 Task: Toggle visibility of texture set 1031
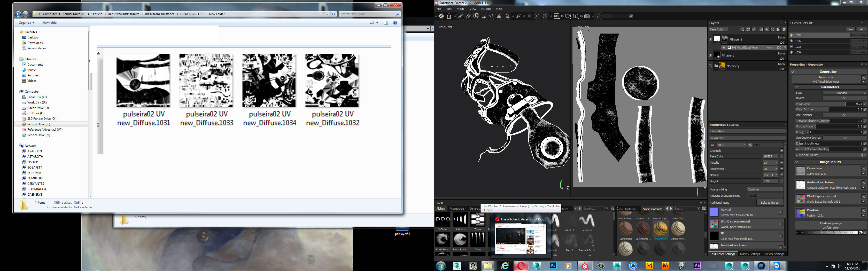tap(792, 35)
